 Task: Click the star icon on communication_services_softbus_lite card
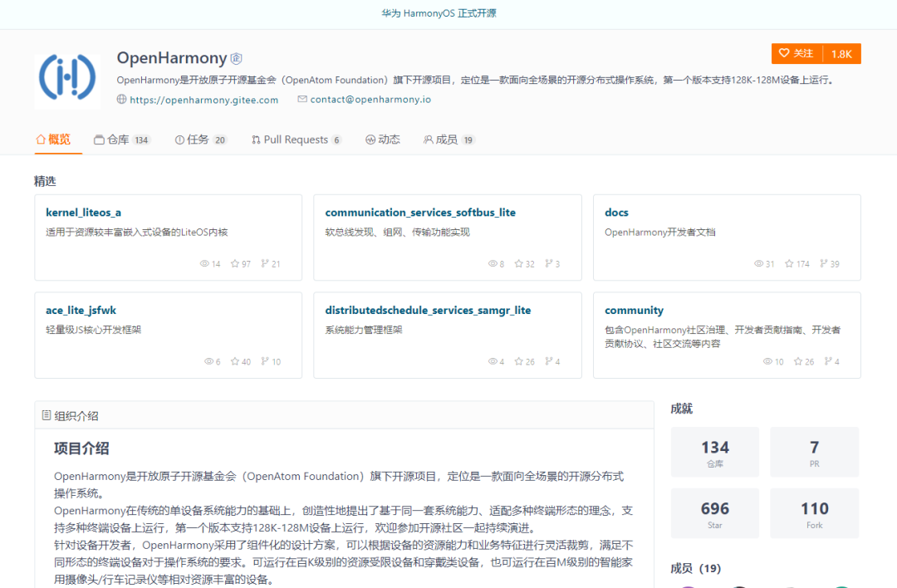point(518,263)
